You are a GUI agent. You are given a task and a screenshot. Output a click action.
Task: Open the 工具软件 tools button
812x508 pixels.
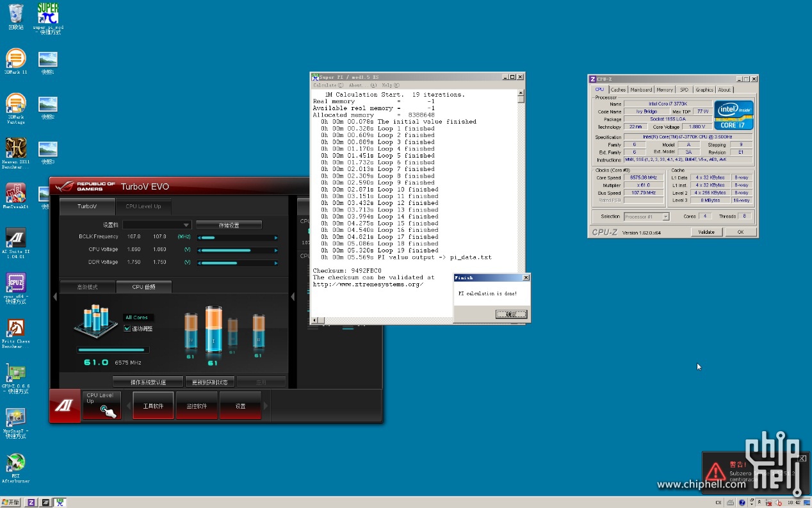(x=153, y=406)
